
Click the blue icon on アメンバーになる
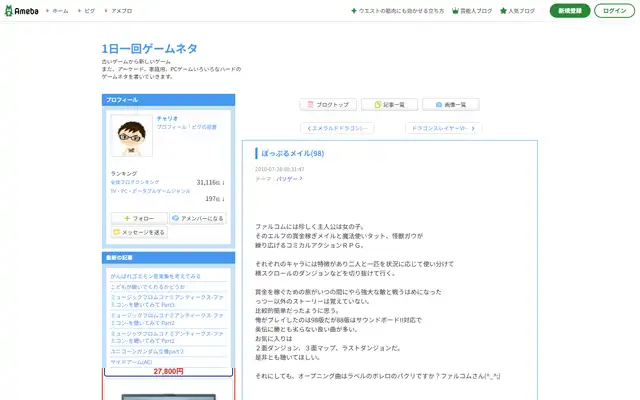coord(176,218)
